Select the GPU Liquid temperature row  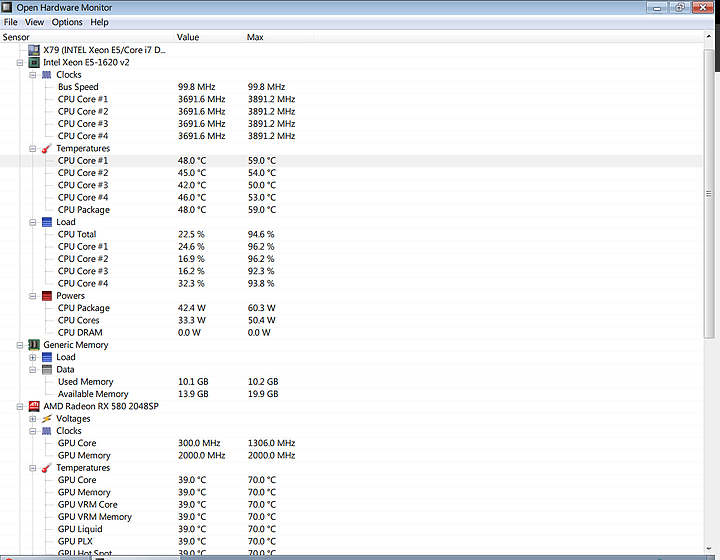coord(351,529)
